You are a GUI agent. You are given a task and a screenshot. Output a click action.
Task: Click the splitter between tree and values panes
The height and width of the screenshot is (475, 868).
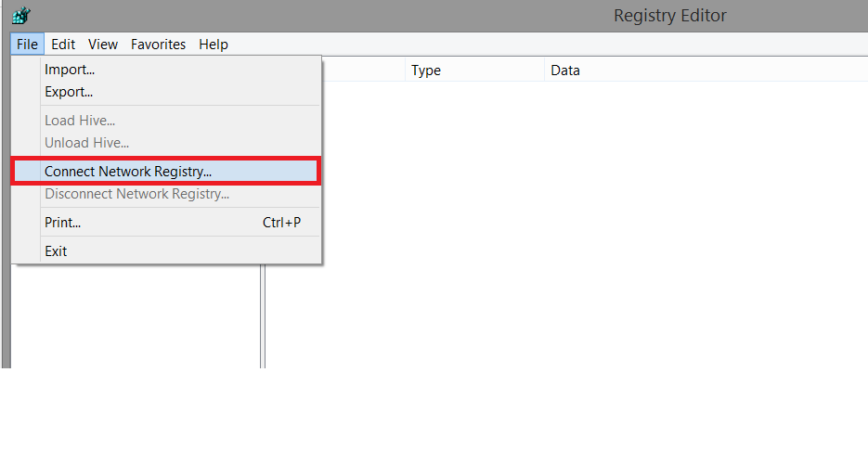(263, 315)
